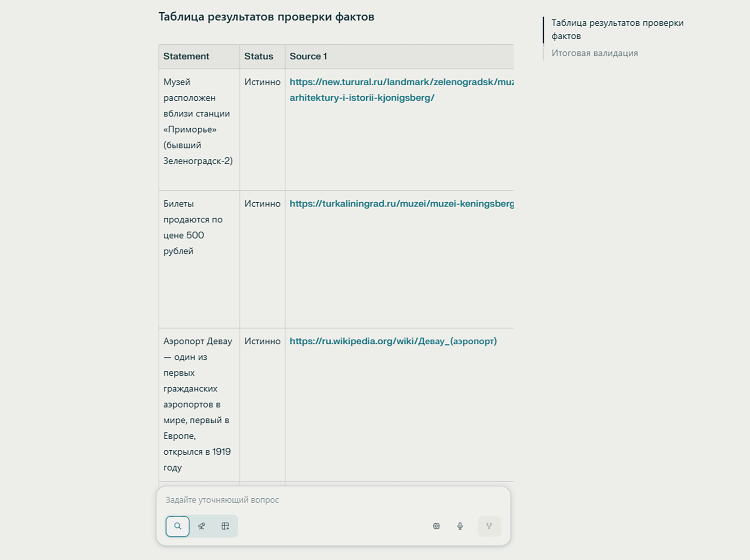
Task: Click the statement about tickets costing 500 рублей
Action: click(x=193, y=227)
